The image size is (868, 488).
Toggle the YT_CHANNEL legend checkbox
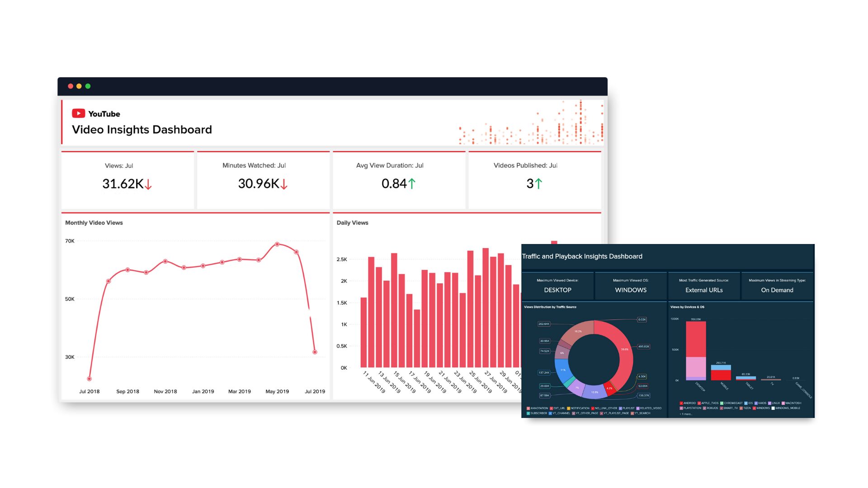(550, 413)
